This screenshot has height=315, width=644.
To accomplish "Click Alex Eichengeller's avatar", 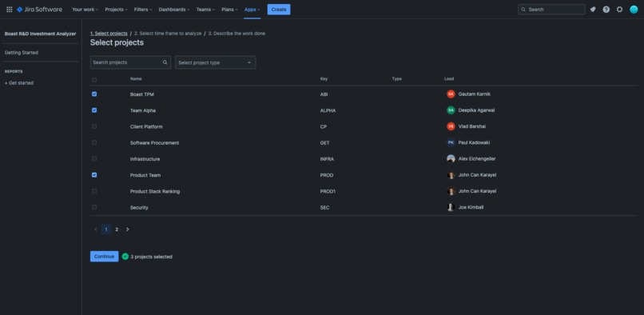I will tap(451, 159).
